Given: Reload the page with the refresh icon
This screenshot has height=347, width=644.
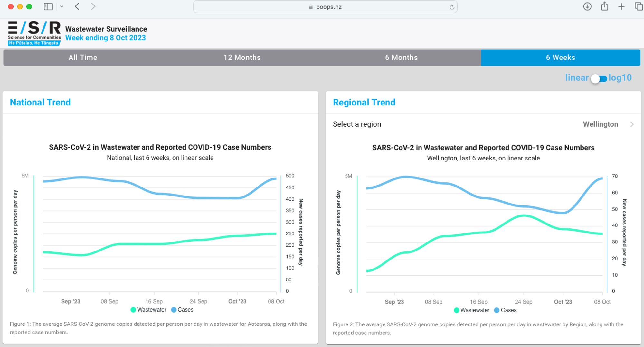Looking at the screenshot, I should 452,7.
